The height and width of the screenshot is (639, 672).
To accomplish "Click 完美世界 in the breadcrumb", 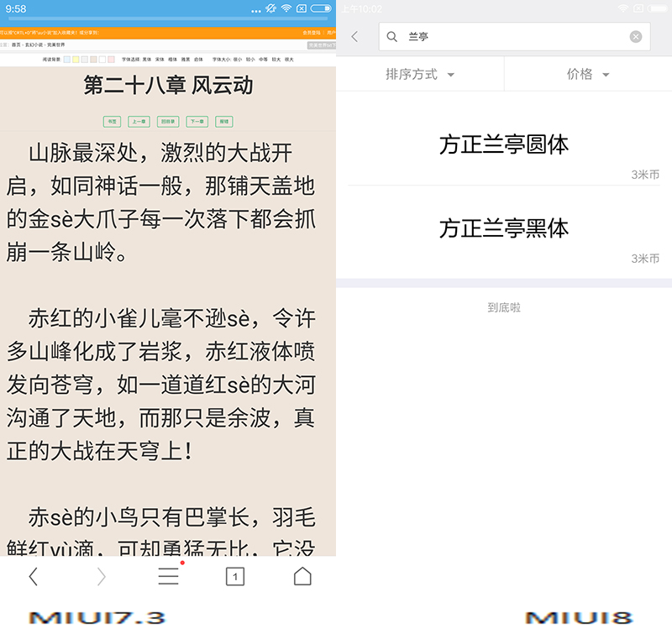I will click(55, 45).
